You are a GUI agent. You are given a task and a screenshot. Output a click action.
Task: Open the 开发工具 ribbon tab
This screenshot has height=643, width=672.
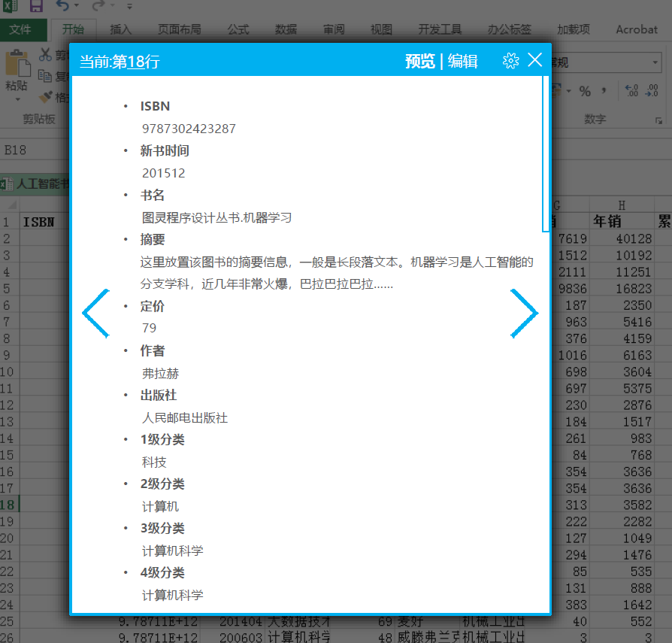tap(440, 29)
